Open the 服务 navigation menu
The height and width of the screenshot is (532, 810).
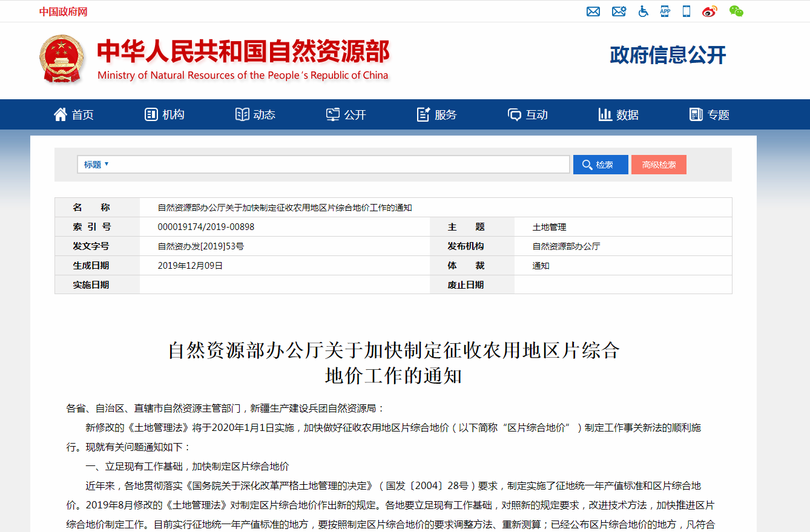437,114
